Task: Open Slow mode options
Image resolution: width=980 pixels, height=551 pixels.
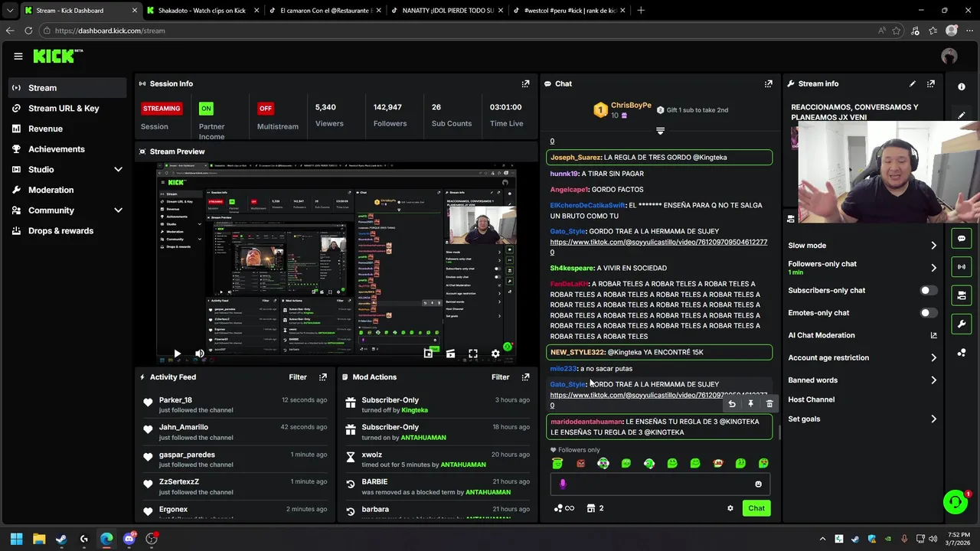Action: click(x=863, y=246)
